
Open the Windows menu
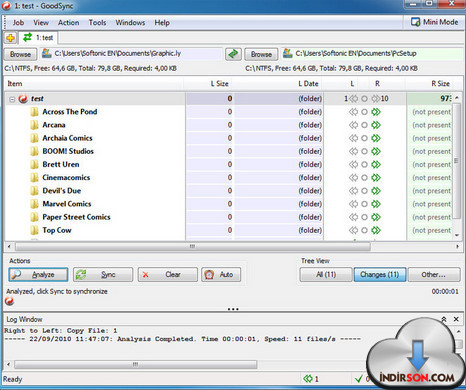tap(130, 23)
